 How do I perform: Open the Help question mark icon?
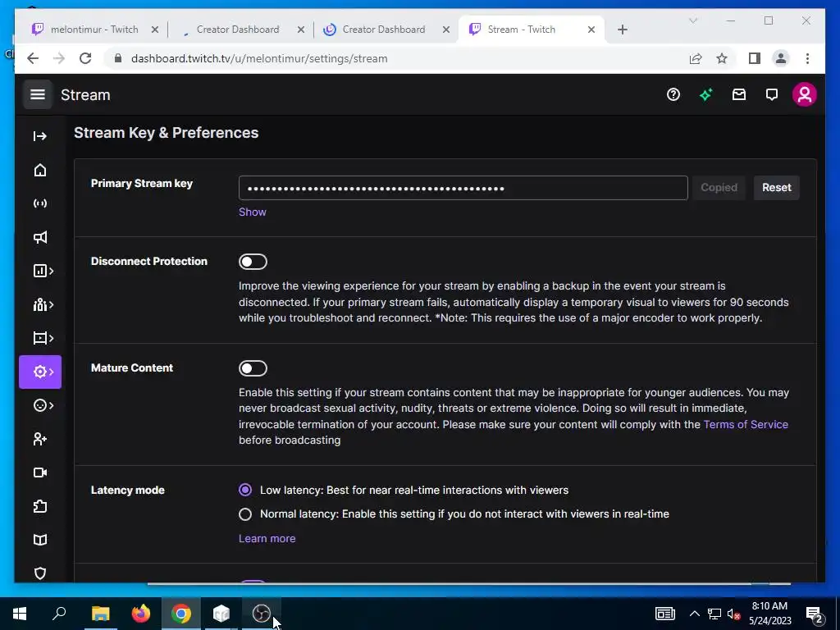(673, 95)
